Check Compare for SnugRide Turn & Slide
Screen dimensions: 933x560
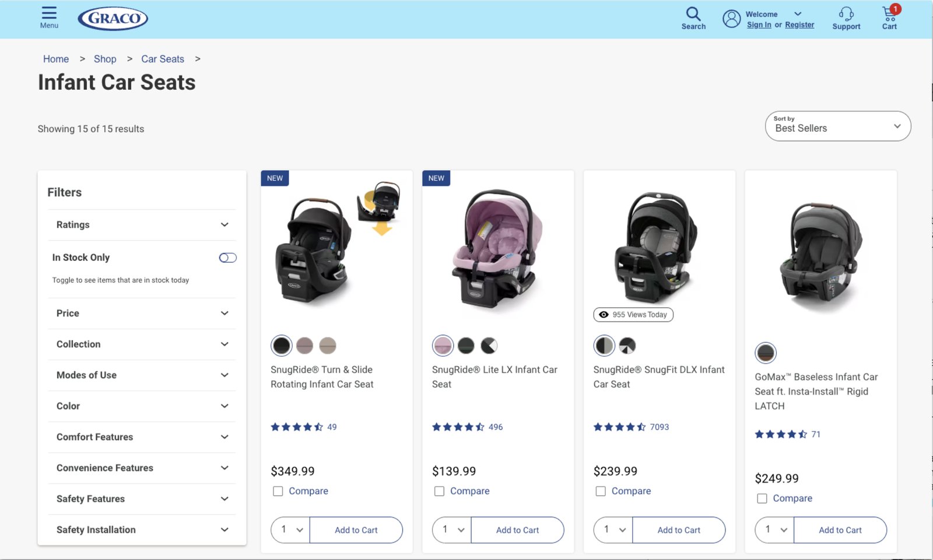278,491
